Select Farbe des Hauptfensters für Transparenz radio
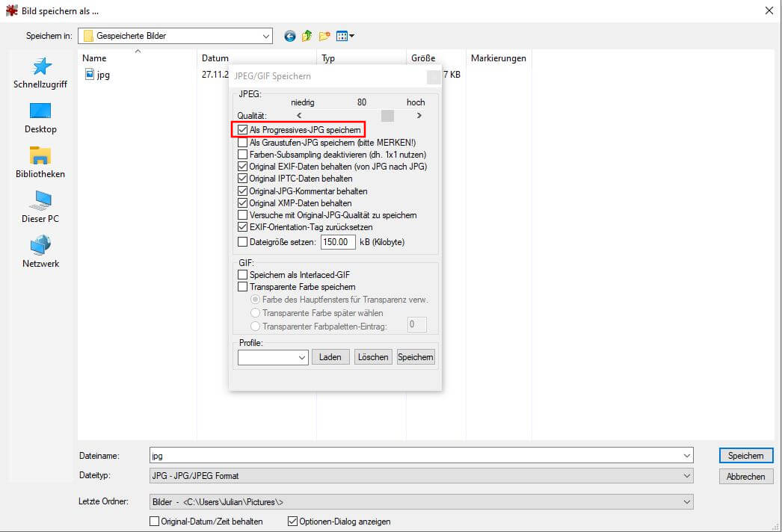Image resolution: width=782 pixels, height=532 pixels. point(256,300)
